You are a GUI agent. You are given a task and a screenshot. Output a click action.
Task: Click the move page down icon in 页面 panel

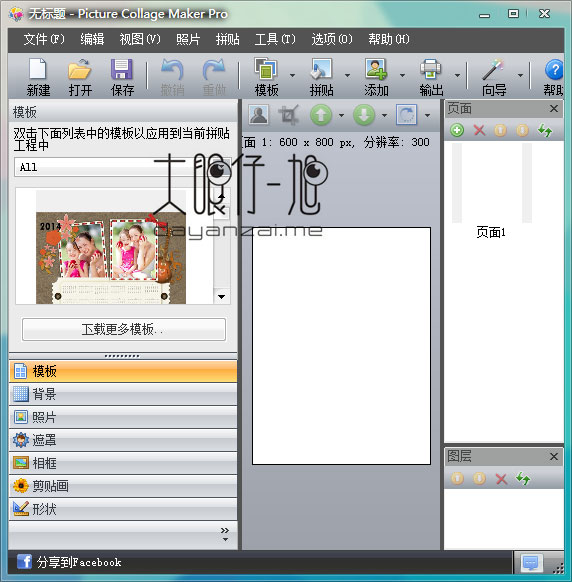(x=523, y=130)
